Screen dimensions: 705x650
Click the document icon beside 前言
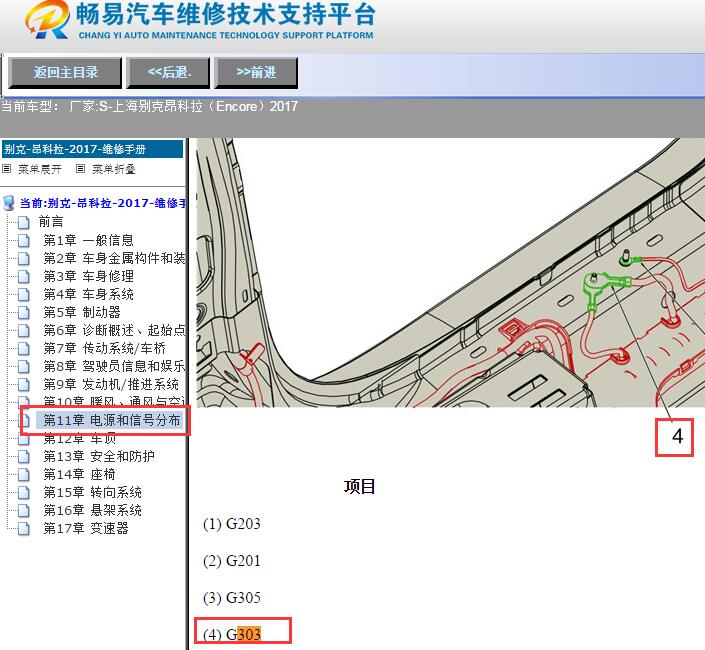pos(24,222)
